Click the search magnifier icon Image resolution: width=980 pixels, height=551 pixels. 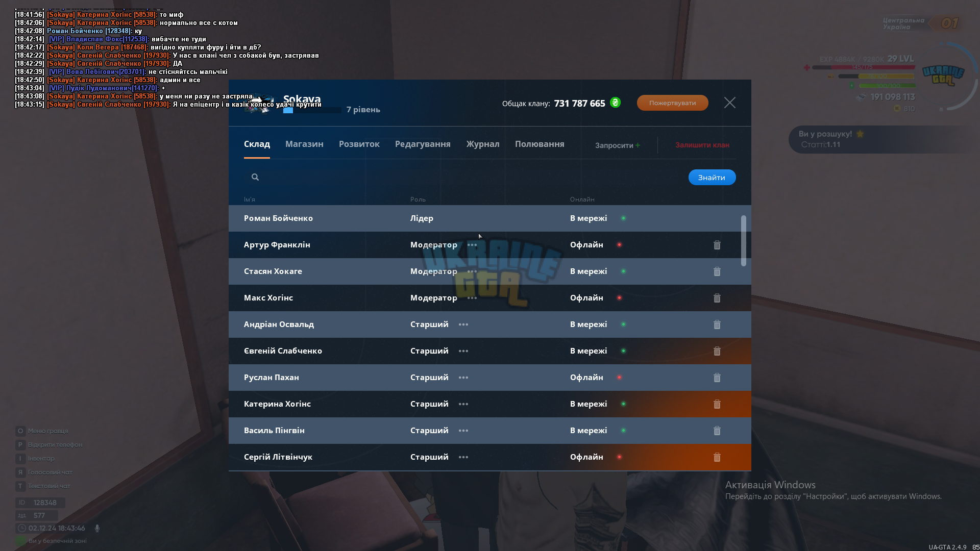click(255, 177)
